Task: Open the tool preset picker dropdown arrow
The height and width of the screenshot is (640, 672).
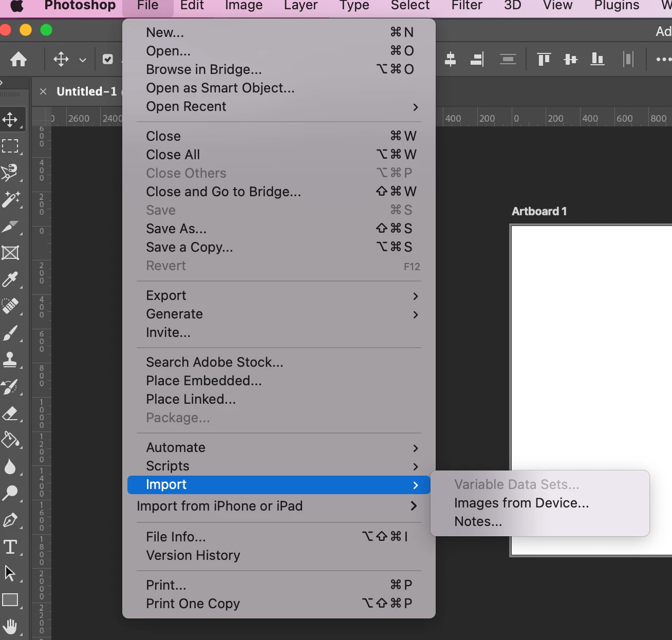Action: (82, 60)
